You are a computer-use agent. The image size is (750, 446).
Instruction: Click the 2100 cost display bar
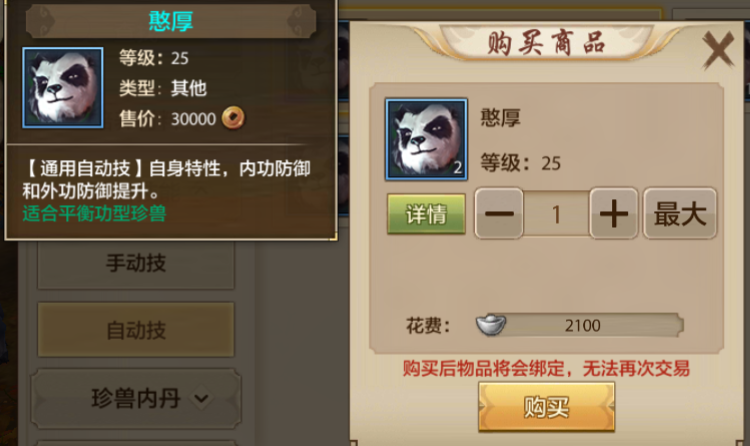[x=579, y=325]
